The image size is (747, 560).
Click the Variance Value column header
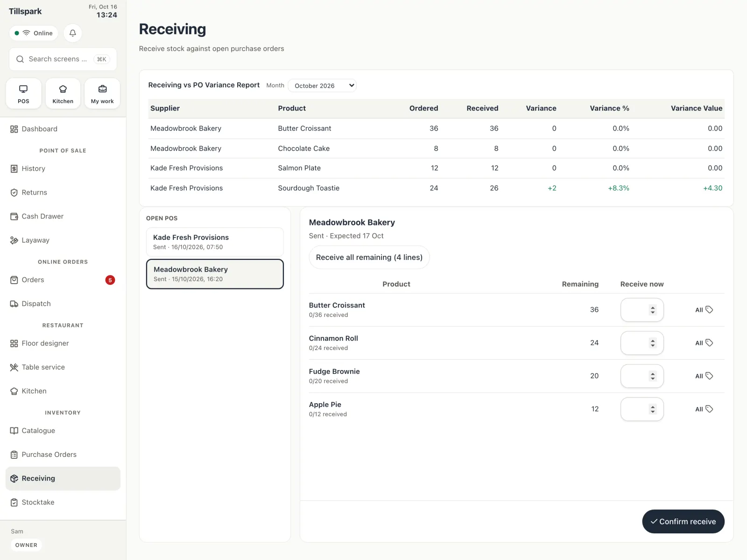(x=696, y=108)
